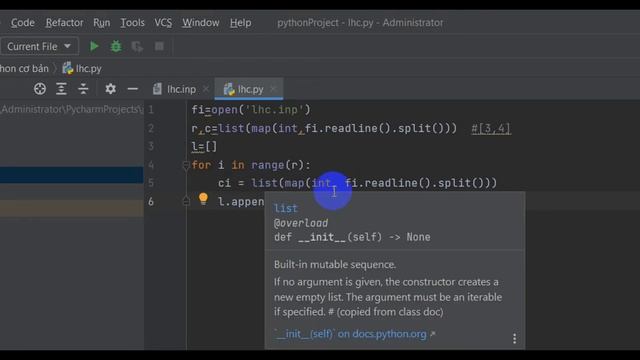Click the Administrator\PycharmProjects path in project panel

(x=72, y=109)
